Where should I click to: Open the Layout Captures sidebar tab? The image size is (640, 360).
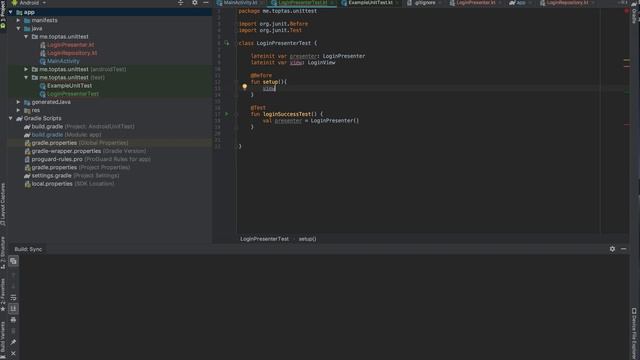[3, 204]
